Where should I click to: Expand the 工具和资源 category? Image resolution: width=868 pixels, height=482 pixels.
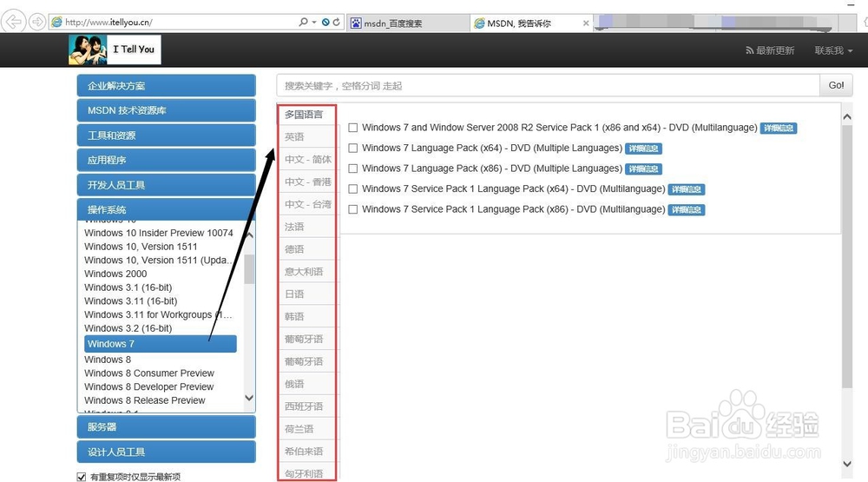click(166, 135)
